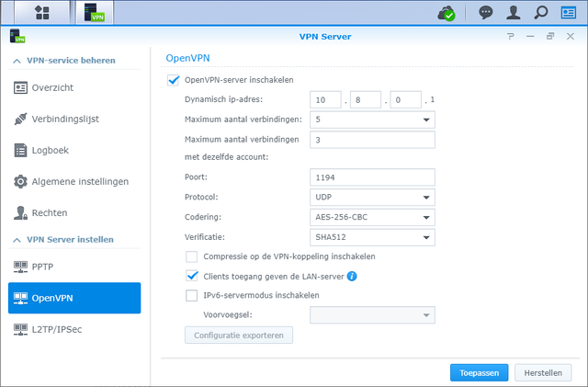Expand the Verificatie SHA512 dropdown
Image resolution: width=588 pixels, height=387 pixels.
coord(372,237)
